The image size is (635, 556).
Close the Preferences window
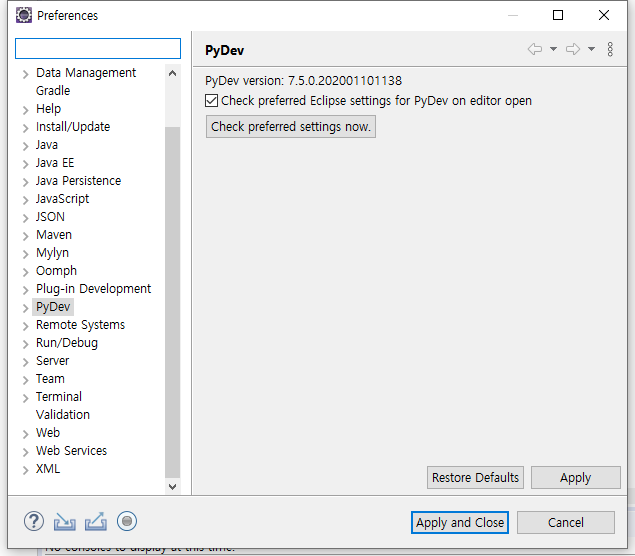[604, 15]
